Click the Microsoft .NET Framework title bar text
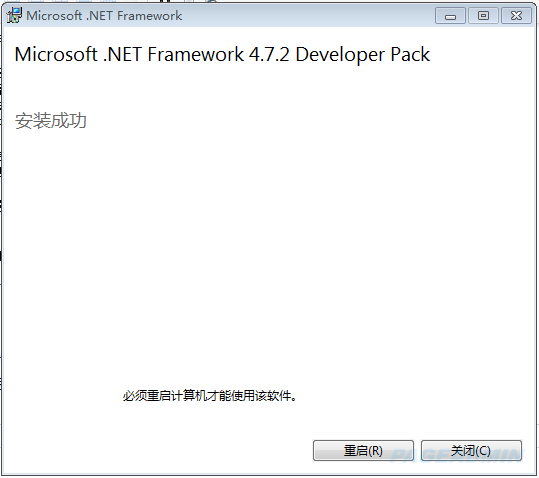Screen dimensions: 539x478 tap(104, 16)
